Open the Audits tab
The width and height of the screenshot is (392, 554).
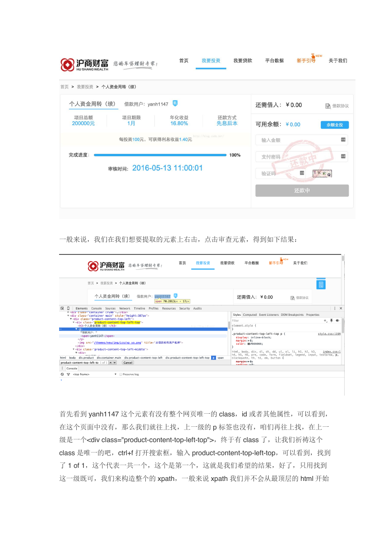click(198, 308)
